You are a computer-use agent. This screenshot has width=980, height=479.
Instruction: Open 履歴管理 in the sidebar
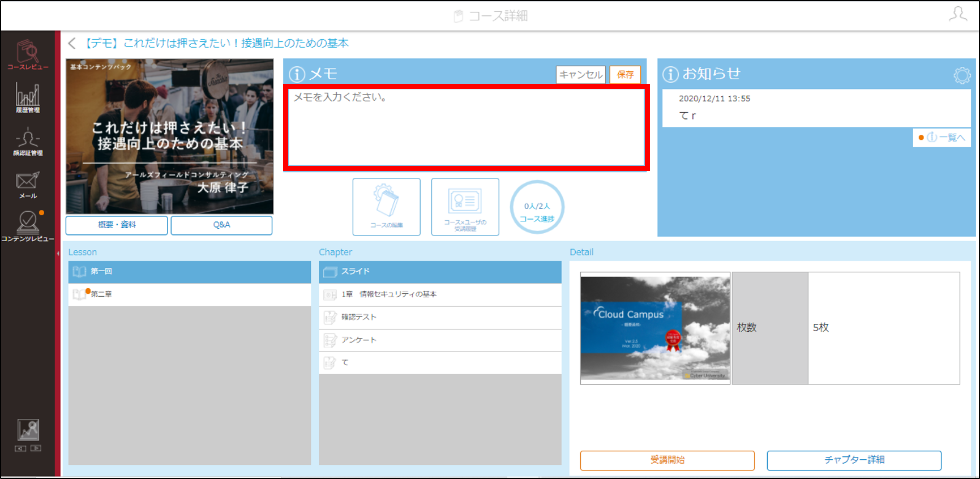coord(28,98)
